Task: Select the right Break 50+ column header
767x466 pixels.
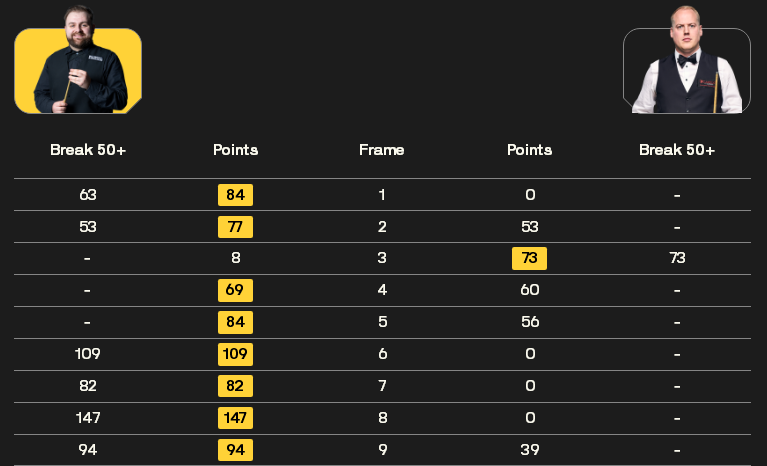Action: (677, 150)
